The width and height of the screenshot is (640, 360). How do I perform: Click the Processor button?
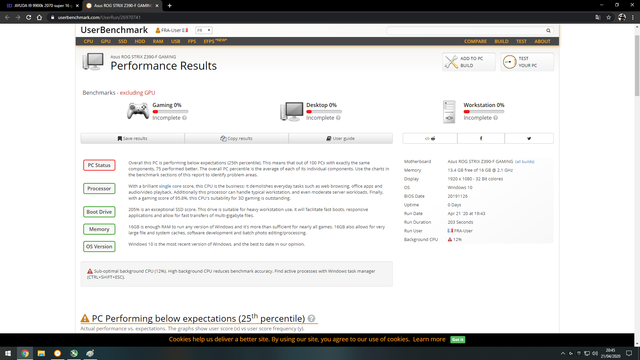[x=99, y=189]
